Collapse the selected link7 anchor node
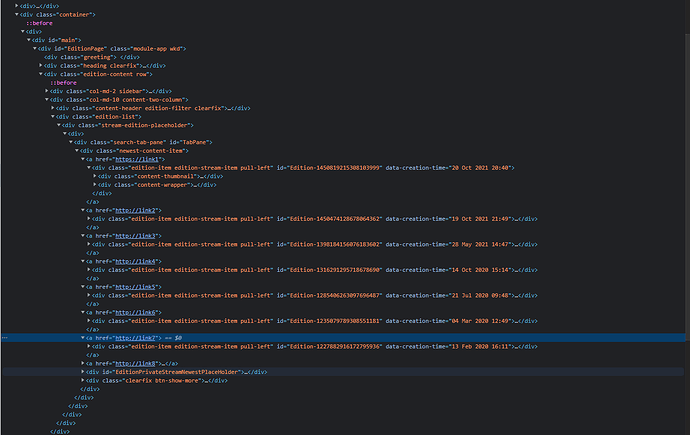Image resolution: width=690 pixels, height=435 pixels. pos(83,338)
